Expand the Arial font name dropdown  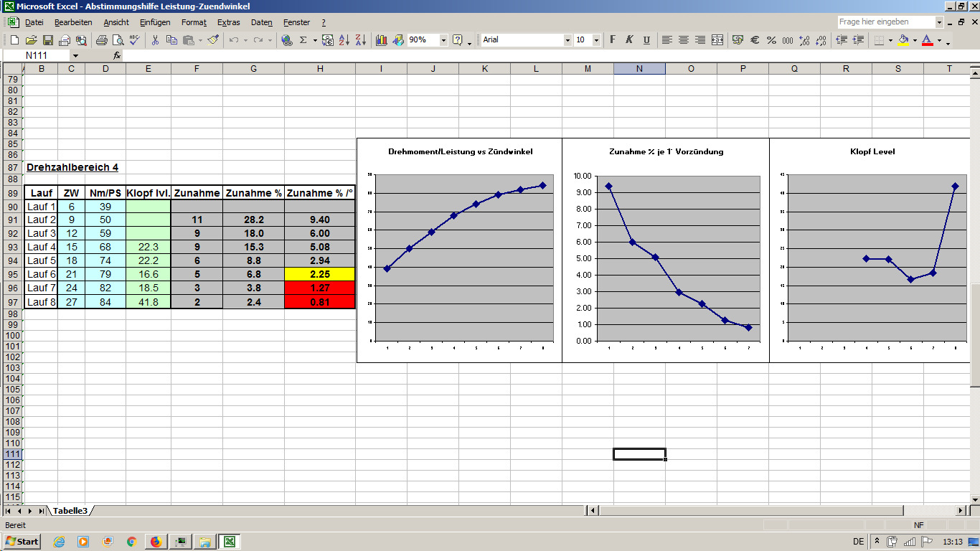coord(567,40)
